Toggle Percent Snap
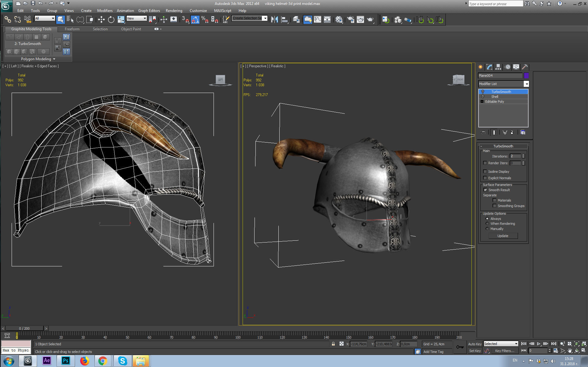The image size is (588, 367). pos(205,20)
